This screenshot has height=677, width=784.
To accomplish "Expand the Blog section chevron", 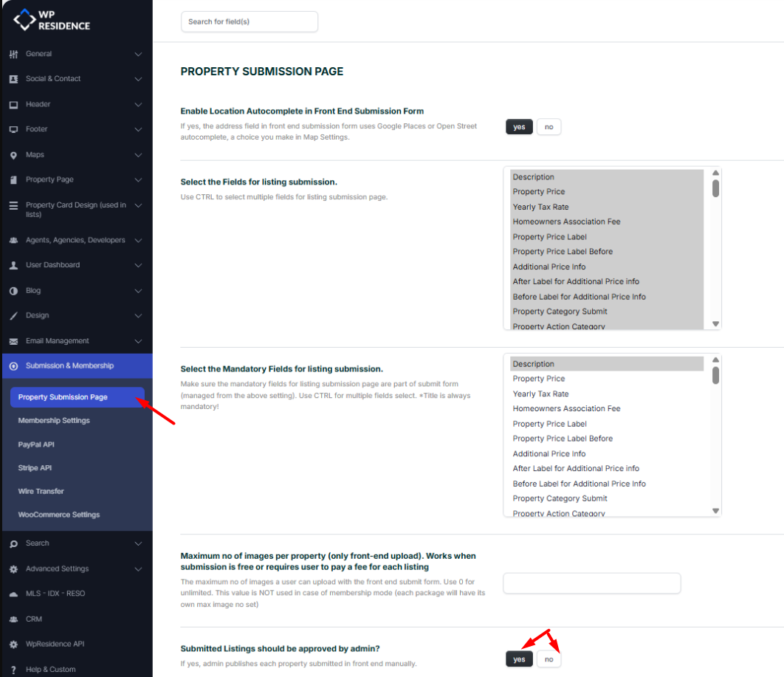I will [x=138, y=291].
